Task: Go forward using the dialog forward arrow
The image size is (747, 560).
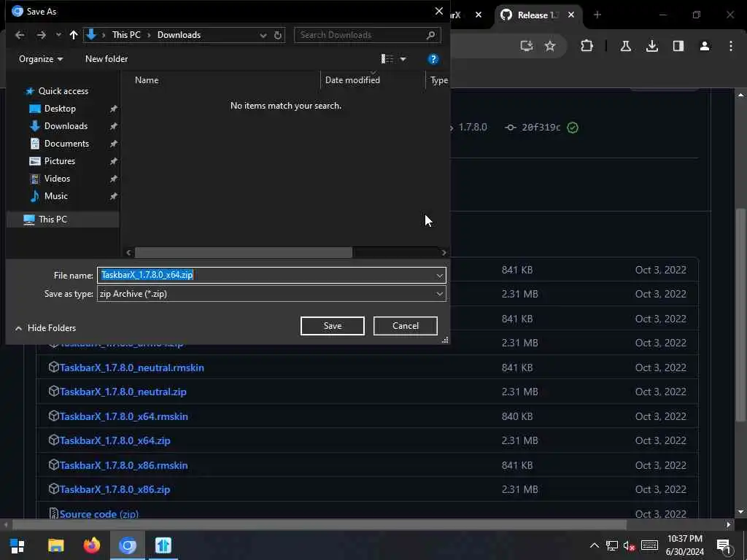Action: coord(41,35)
